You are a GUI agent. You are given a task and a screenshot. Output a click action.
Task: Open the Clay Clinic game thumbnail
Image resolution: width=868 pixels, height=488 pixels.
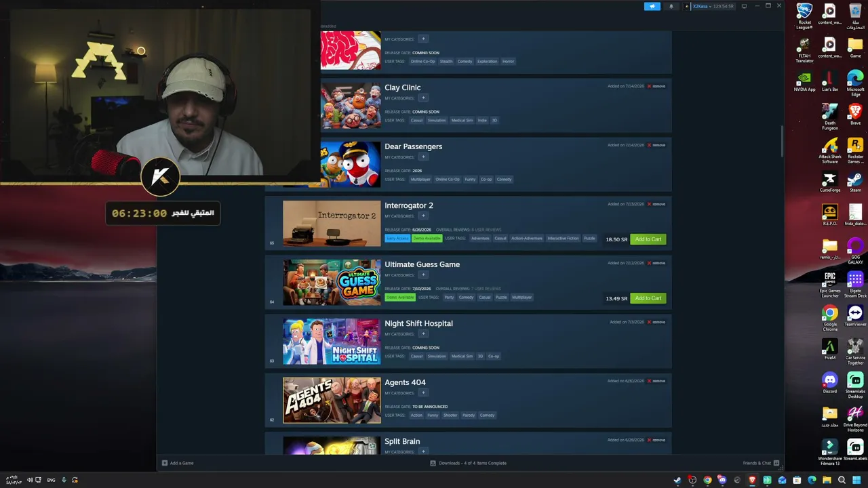point(351,106)
